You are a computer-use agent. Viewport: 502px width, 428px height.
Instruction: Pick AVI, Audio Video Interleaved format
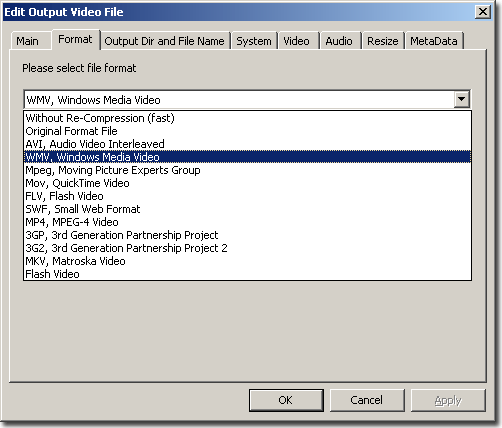(248, 144)
